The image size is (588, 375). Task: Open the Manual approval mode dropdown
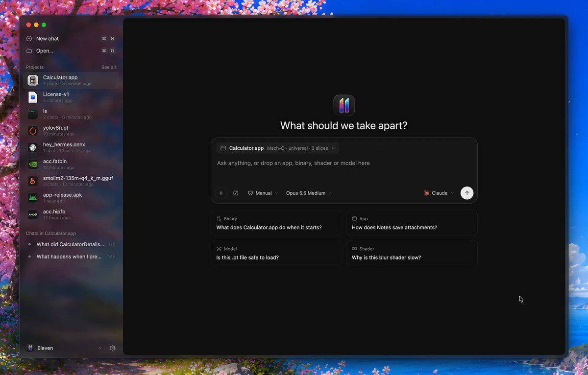[263, 193]
